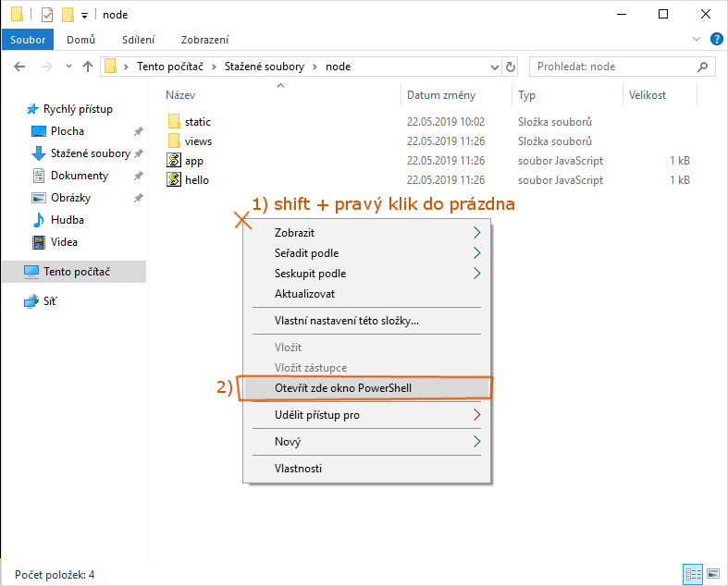The image size is (728, 586).
Task: Refresh the node folder address bar
Action: pyautogui.click(x=511, y=67)
